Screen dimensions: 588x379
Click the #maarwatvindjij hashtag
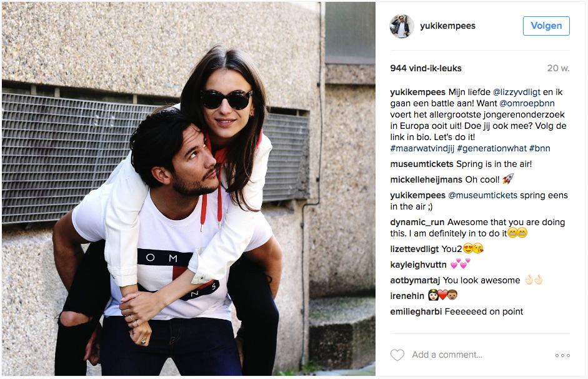click(422, 149)
